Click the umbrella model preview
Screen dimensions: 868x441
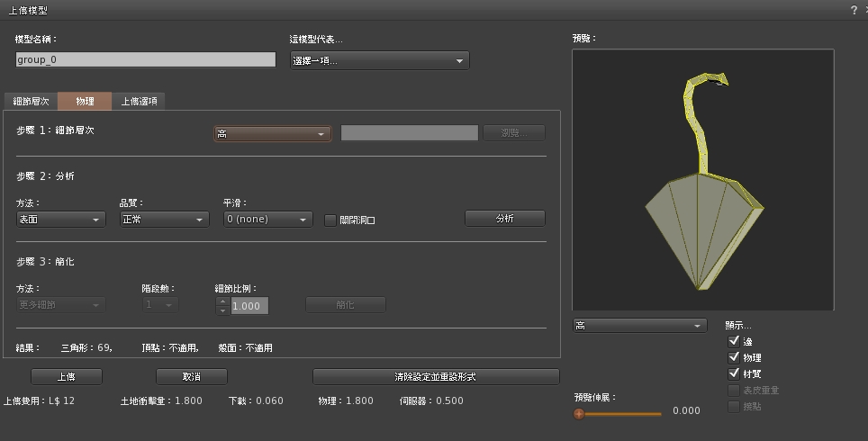pyautogui.click(x=703, y=180)
